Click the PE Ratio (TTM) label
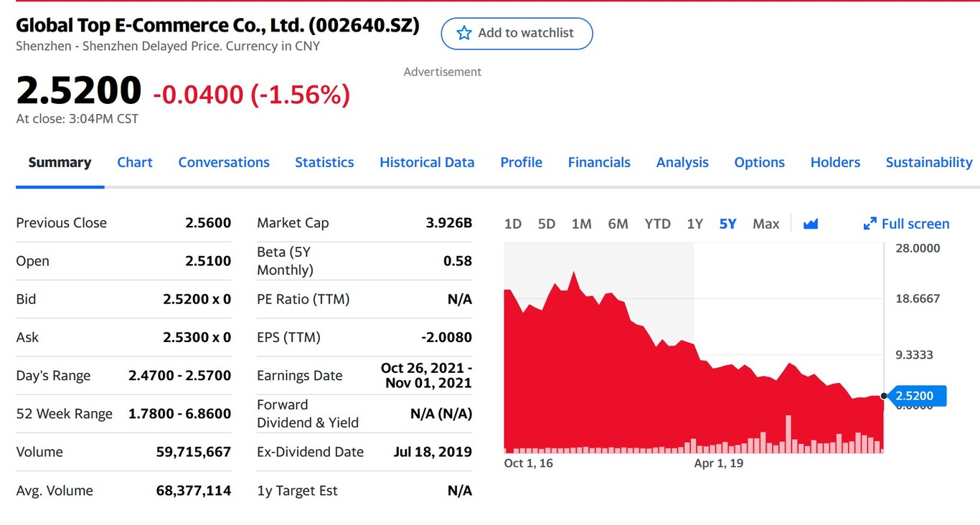The width and height of the screenshot is (980, 525). click(x=303, y=299)
